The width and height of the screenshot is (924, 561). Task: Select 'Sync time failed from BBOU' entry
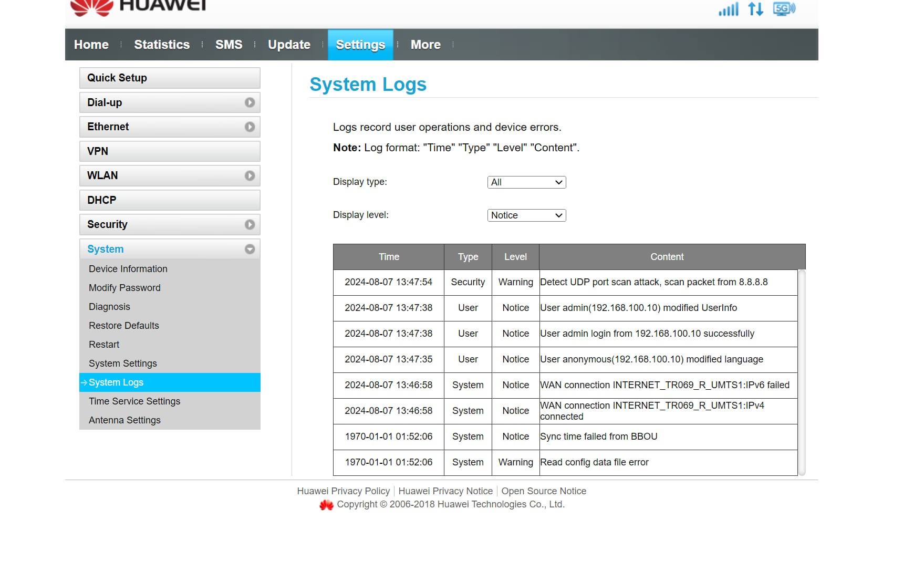(565, 437)
